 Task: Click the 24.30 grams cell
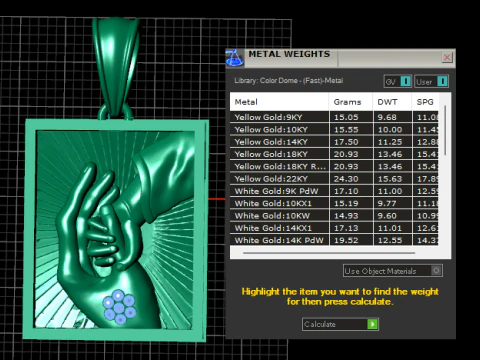click(351, 179)
